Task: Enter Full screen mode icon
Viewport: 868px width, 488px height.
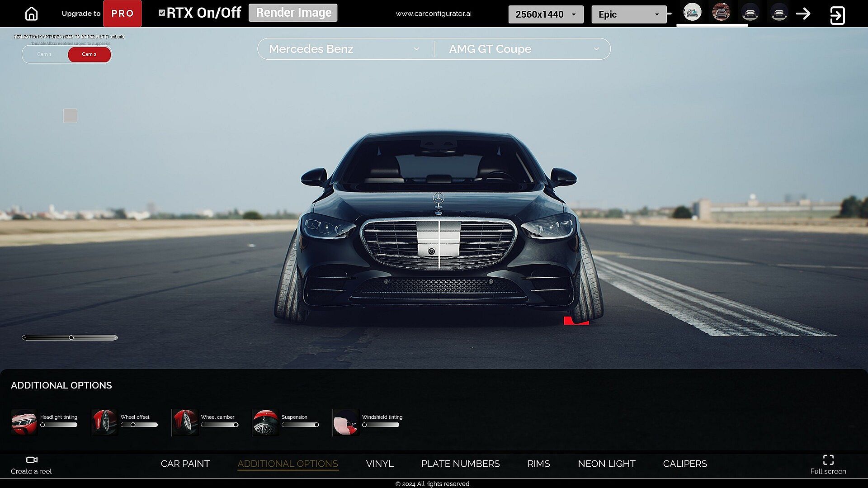Action: (x=828, y=460)
